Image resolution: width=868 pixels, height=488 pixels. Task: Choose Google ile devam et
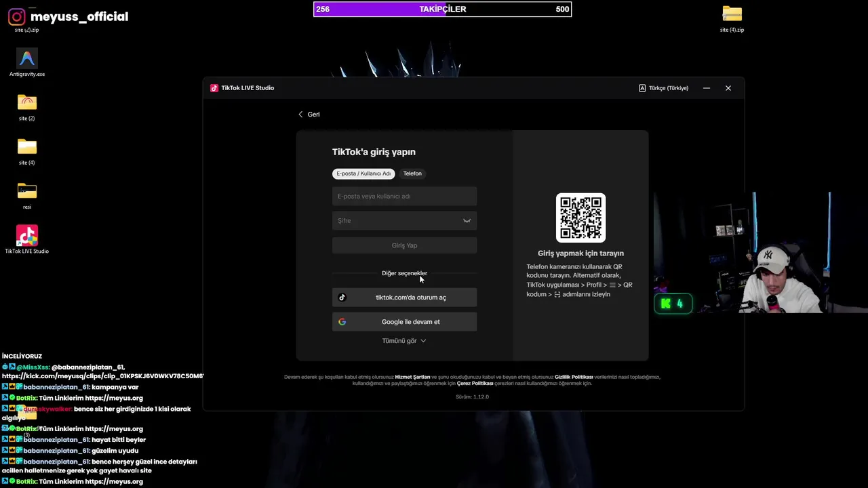(x=404, y=322)
